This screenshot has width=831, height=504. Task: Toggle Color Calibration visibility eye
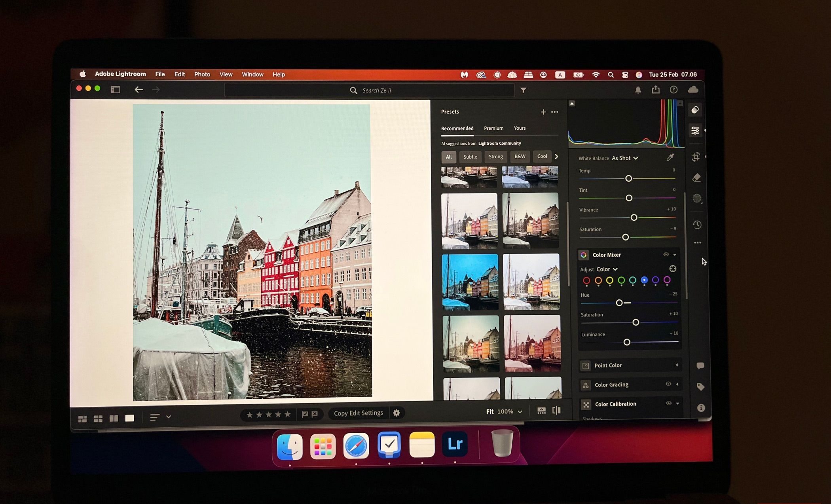(668, 403)
